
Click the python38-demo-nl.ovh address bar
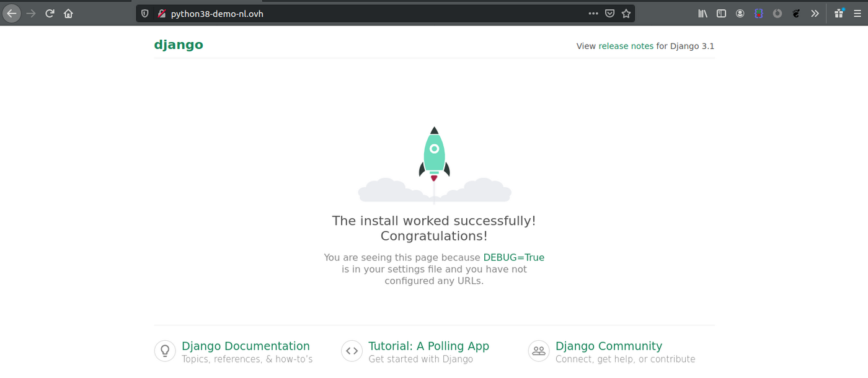tap(372, 14)
